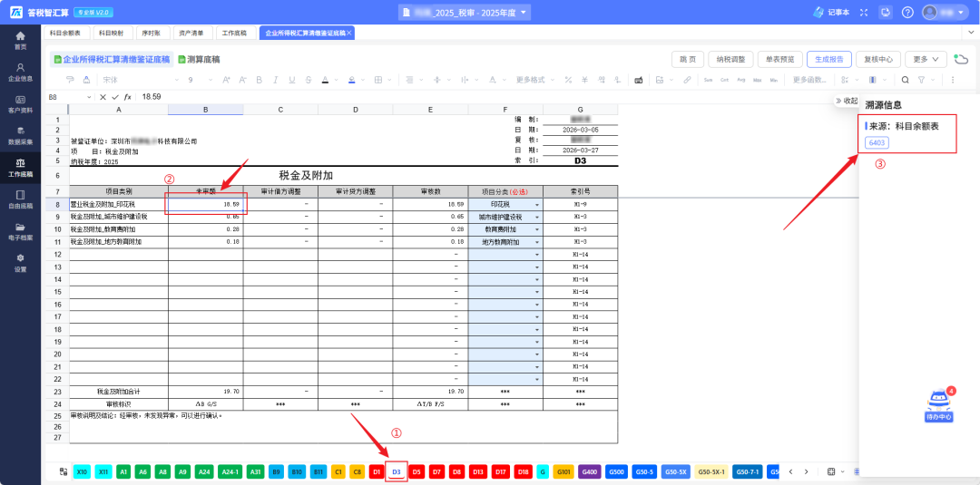Switch to the 科目映射 tab
Image resolution: width=980 pixels, height=485 pixels.
(x=112, y=33)
